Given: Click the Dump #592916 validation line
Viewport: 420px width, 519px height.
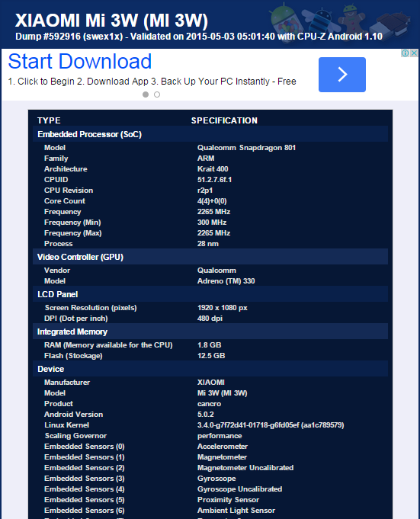Looking at the screenshot, I should pyautogui.click(x=199, y=37).
